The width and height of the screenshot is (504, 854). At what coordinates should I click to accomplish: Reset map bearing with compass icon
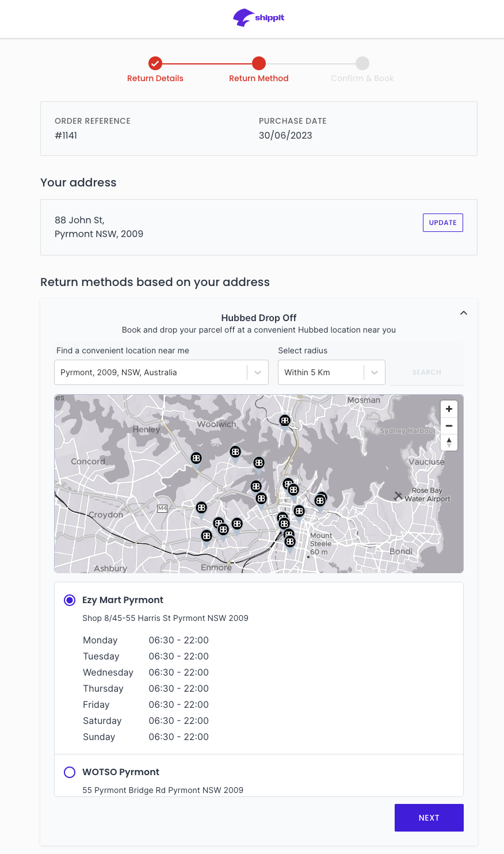coord(449,443)
